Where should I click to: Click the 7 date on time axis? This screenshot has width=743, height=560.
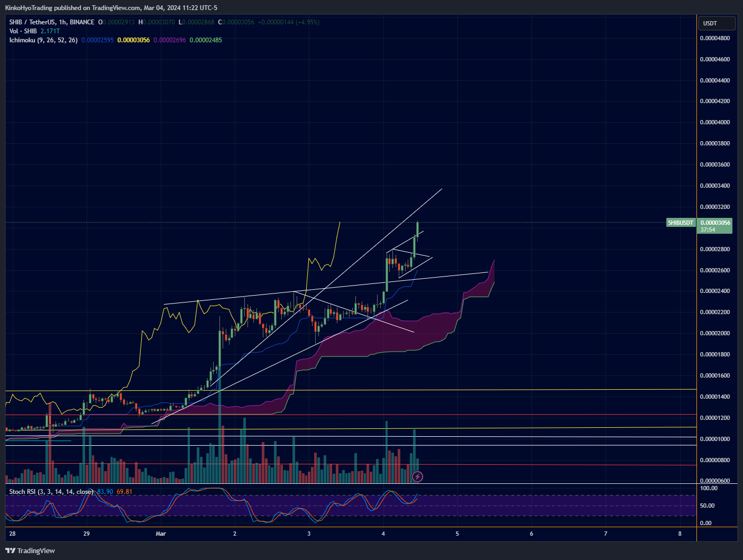606,534
